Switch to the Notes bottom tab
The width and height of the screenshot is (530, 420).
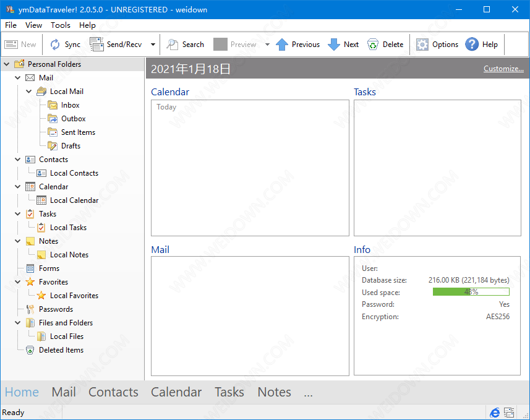274,392
